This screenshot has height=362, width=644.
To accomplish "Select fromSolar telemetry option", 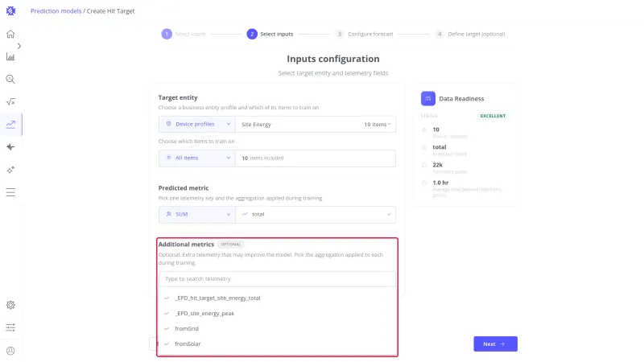I will click(x=277, y=344).
